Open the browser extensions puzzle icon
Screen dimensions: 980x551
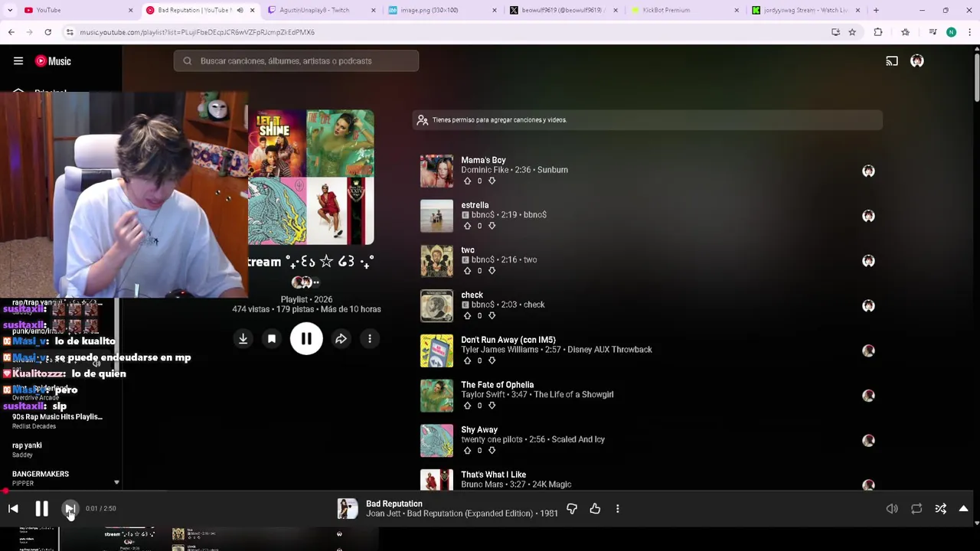[x=878, y=32]
